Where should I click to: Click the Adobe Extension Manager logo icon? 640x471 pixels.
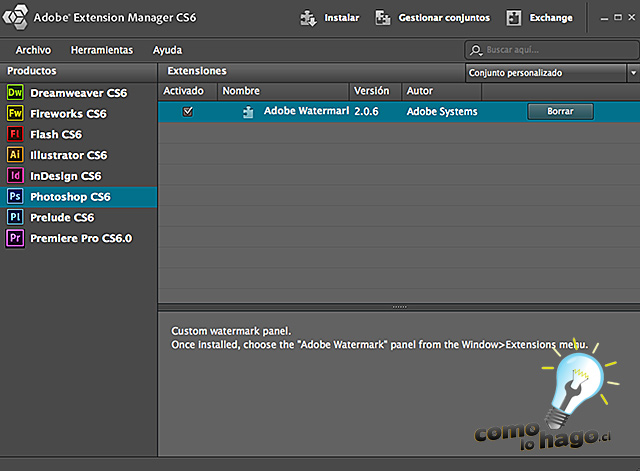(x=15, y=18)
